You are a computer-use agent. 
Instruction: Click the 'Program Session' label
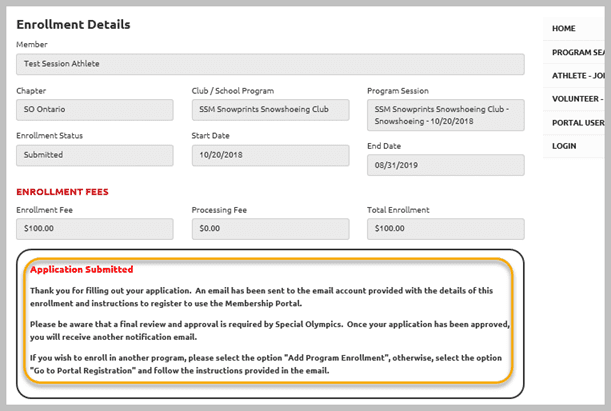click(398, 91)
